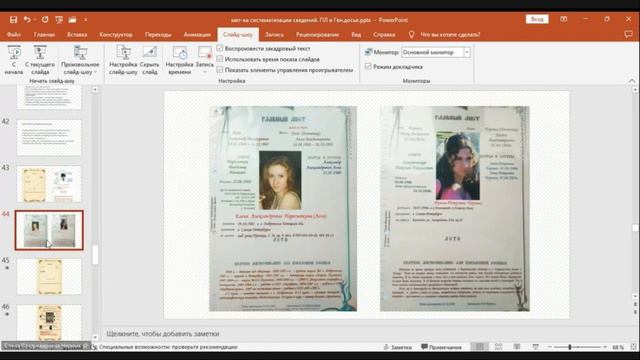Click the Основной монитор field
This screenshot has width=640, height=360.
pyautogui.click(x=432, y=52)
